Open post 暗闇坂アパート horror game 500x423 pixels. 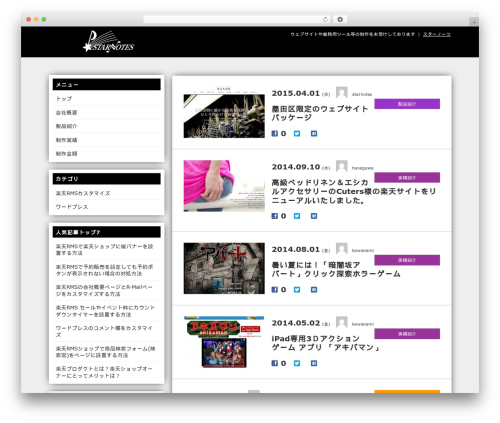(x=336, y=269)
